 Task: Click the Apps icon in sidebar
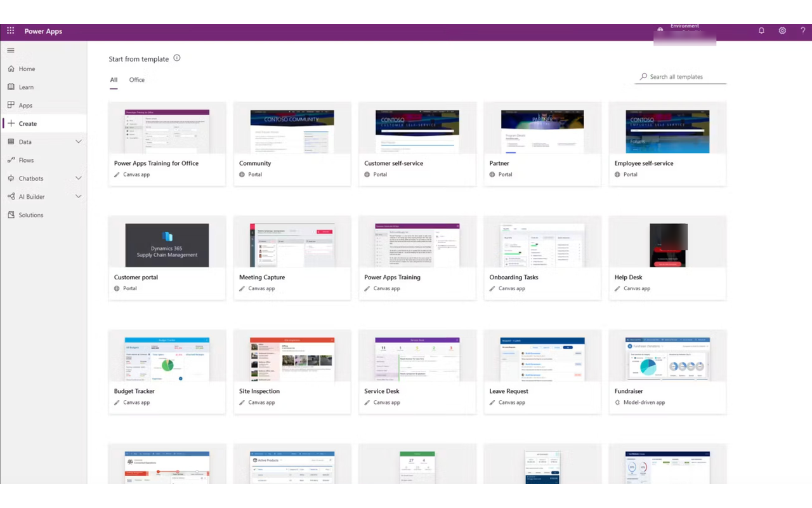coord(11,105)
